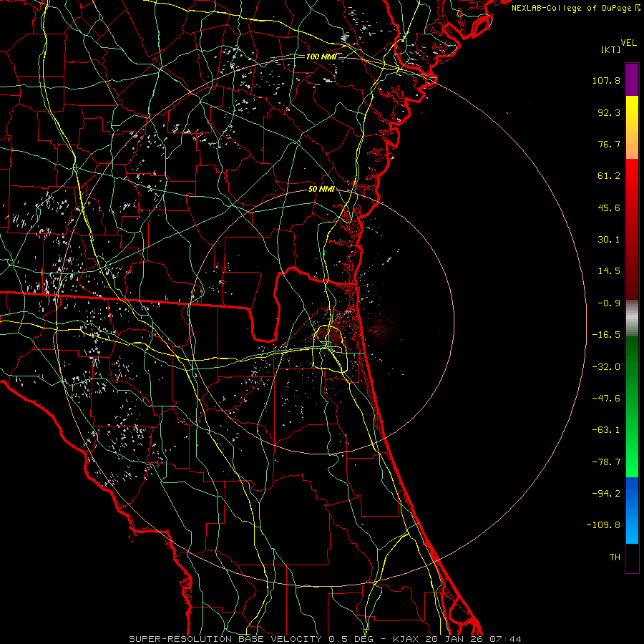Viewport: 644px width, 644px height.
Task: Click the Super-Resolution Base Velocity caption text
Action: 325,639
